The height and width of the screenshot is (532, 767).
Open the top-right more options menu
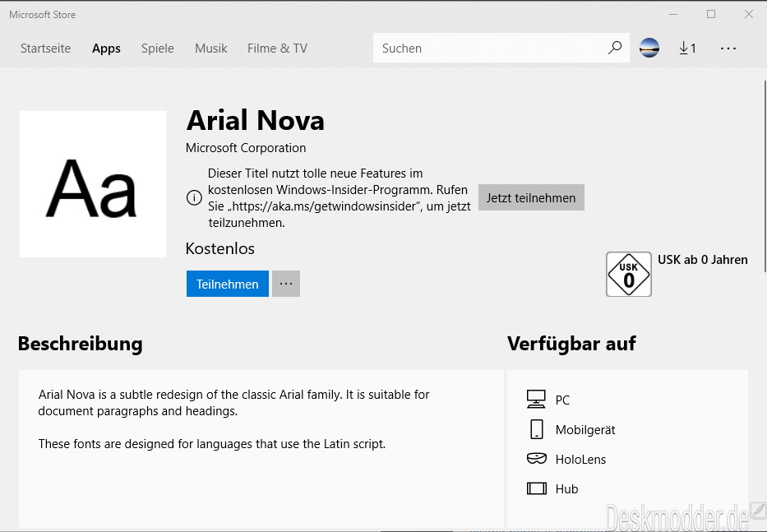pos(728,49)
